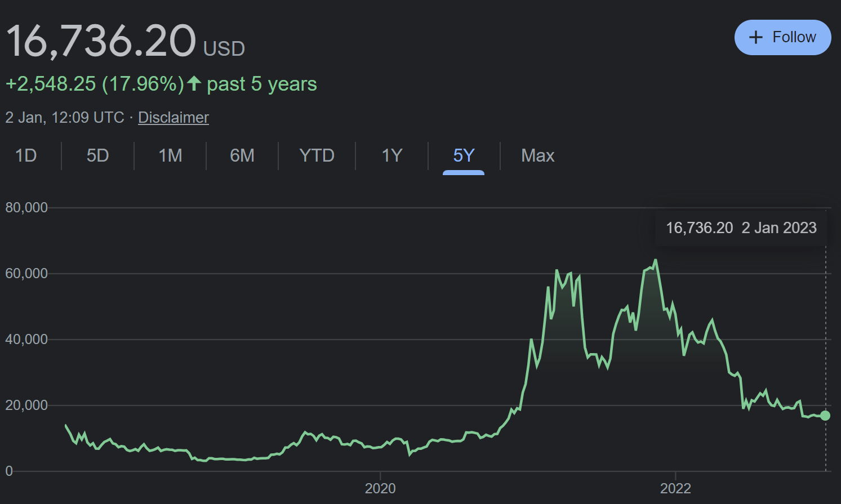Select the 6M time range
This screenshot has height=504, width=841.
tap(242, 155)
